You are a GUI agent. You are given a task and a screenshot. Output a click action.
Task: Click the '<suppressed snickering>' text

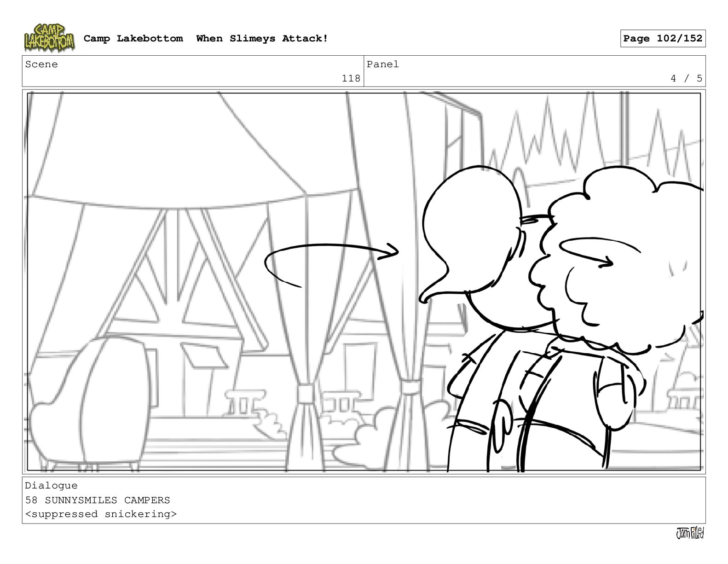[x=101, y=514]
